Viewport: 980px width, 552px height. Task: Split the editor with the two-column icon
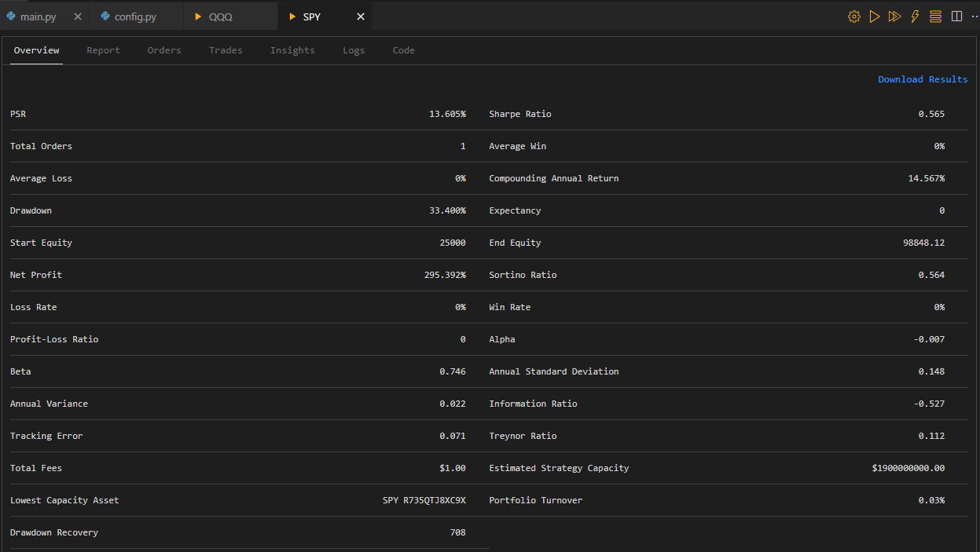pos(956,16)
